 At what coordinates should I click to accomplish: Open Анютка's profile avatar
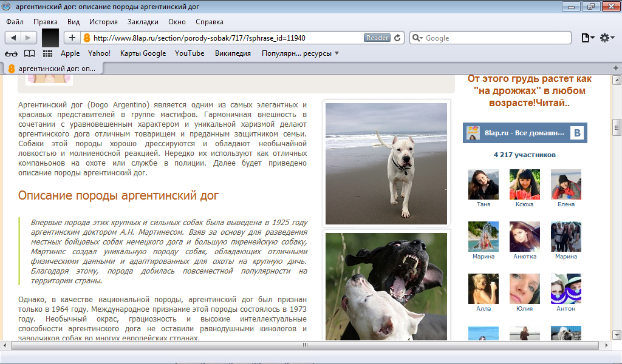coord(524,237)
